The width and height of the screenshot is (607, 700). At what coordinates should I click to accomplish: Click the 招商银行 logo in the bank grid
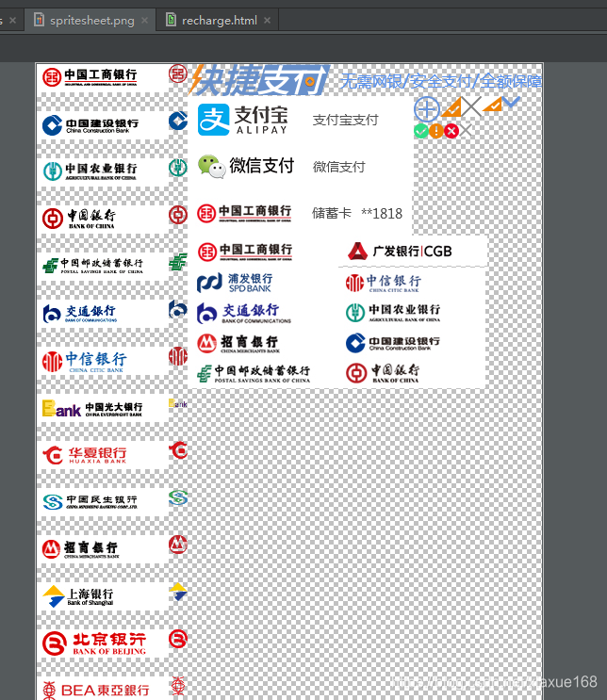238,343
